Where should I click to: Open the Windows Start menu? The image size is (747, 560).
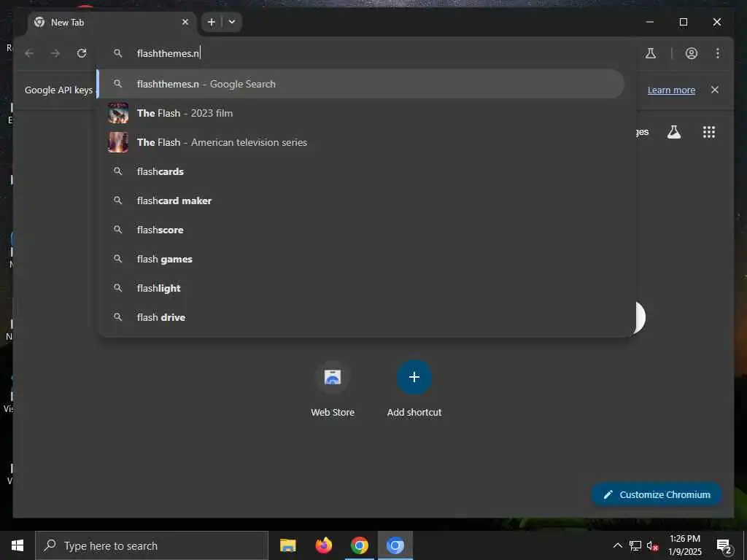18,545
